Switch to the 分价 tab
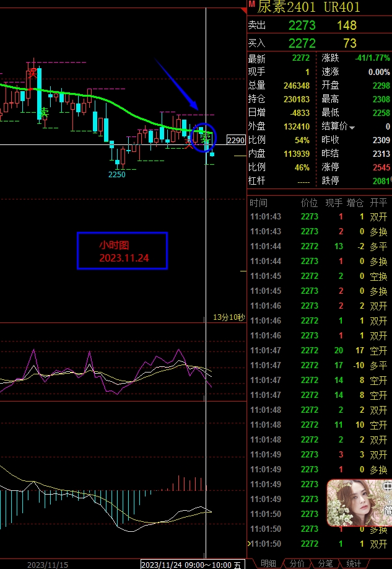 click(x=297, y=563)
